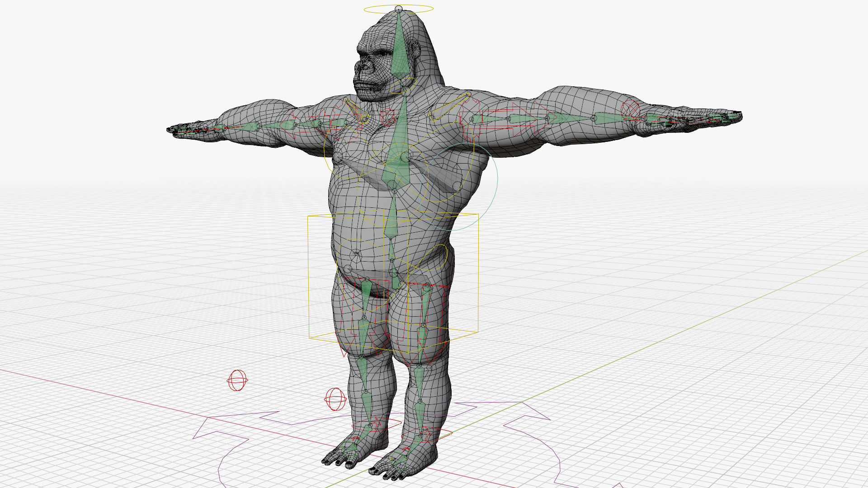Select the gorilla's face mesh

click(373, 66)
